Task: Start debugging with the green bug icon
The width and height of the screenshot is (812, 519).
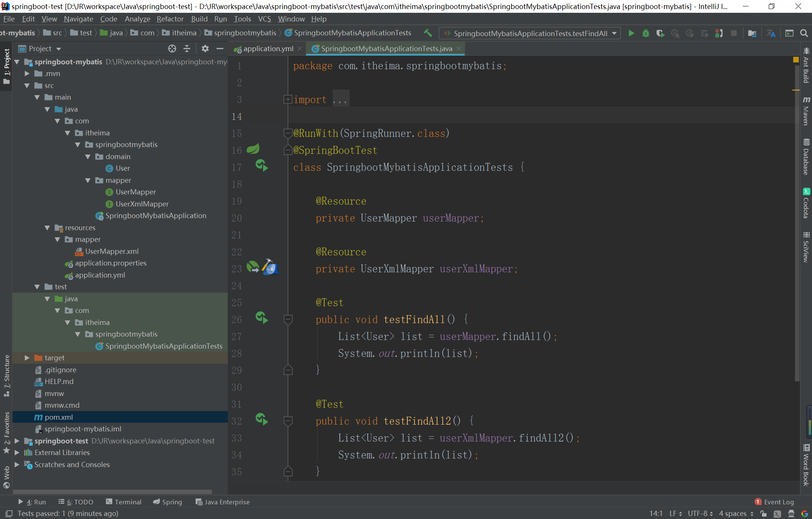Action: pyautogui.click(x=646, y=33)
